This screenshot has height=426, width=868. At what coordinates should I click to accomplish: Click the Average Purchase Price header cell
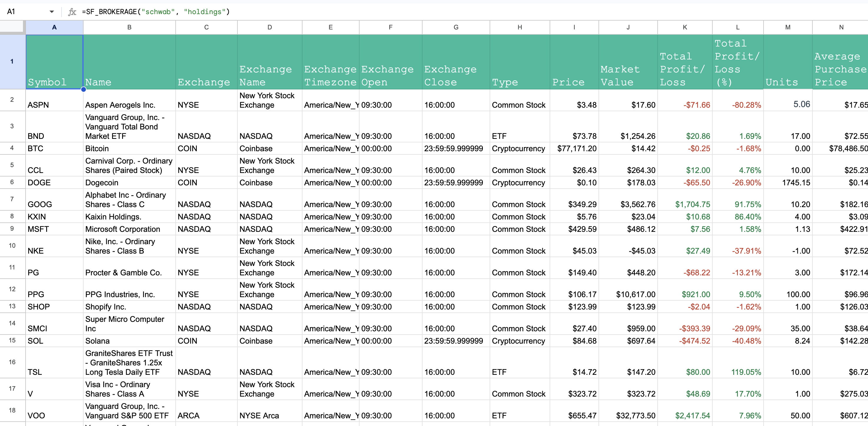[x=841, y=62]
